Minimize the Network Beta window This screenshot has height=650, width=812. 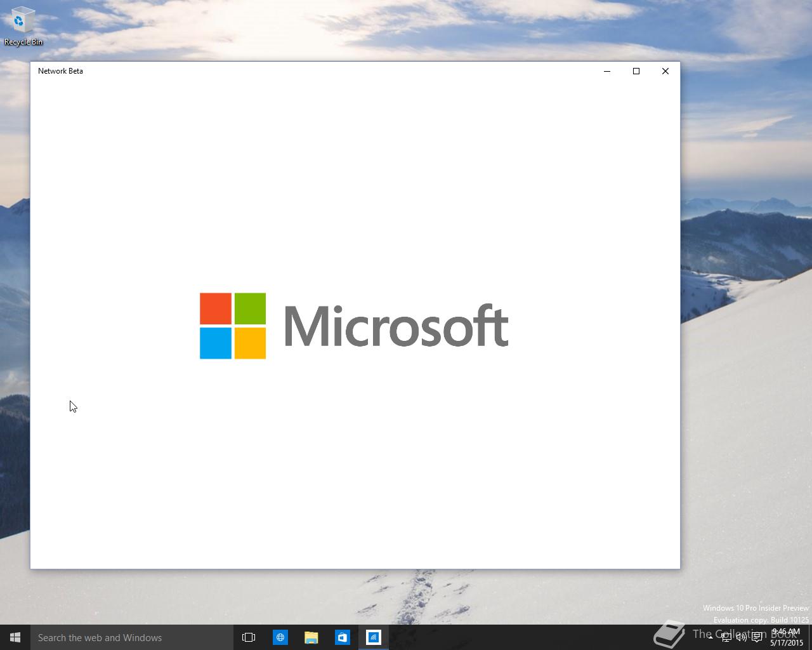point(607,71)
